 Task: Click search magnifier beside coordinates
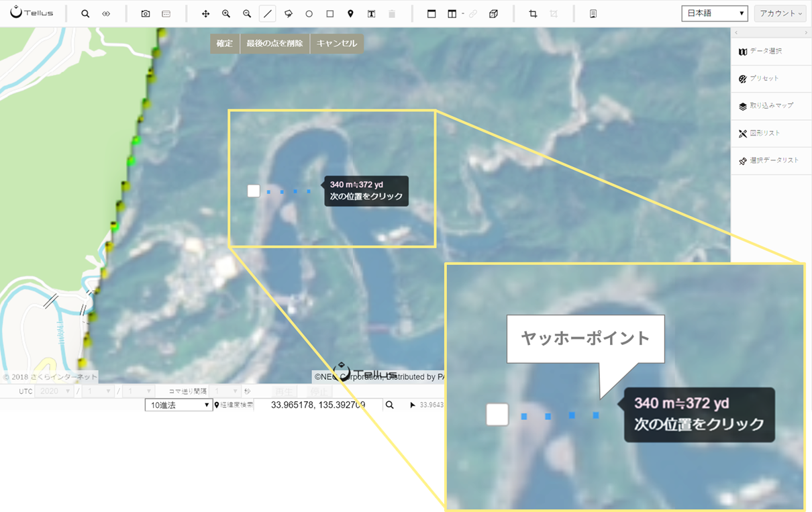pos(389,405)
